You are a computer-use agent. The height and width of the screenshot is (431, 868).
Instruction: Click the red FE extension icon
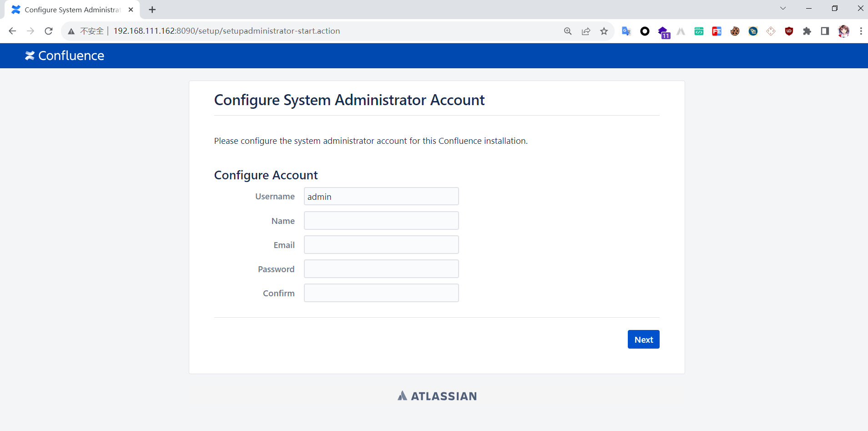pyautogui.click(x=717, y=31)
